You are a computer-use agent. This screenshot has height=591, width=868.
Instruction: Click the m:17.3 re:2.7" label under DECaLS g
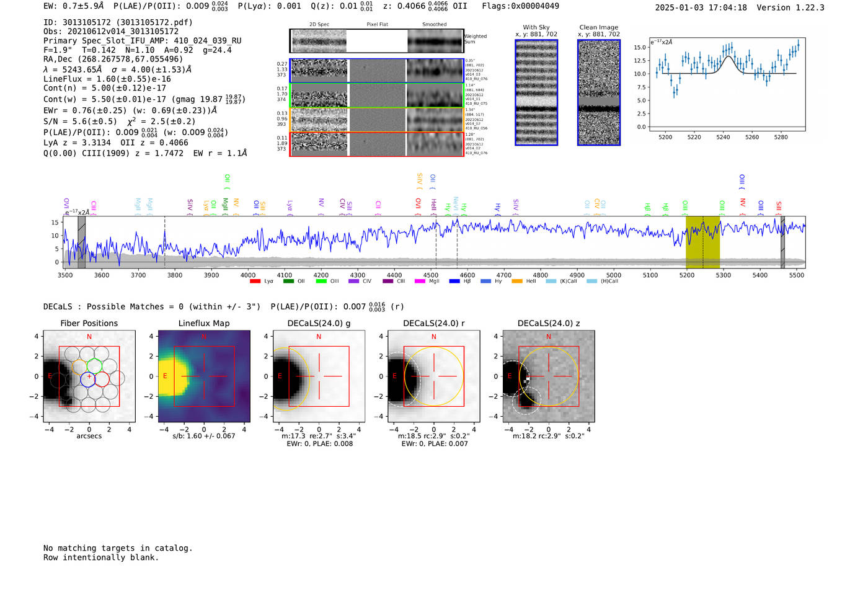pyautogui.click(x=319, y=436)
